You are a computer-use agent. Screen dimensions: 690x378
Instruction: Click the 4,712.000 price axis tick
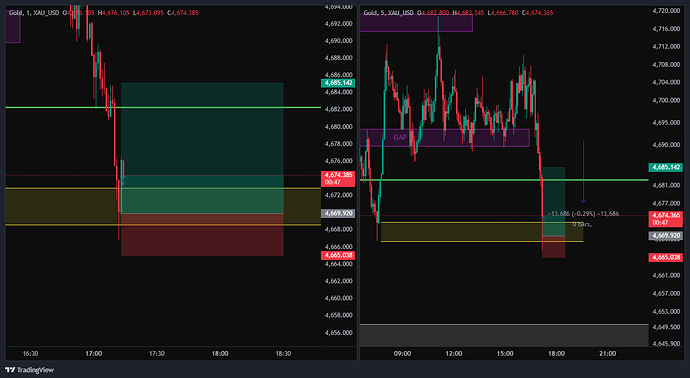pyautogui.click(x=666, y=47)
